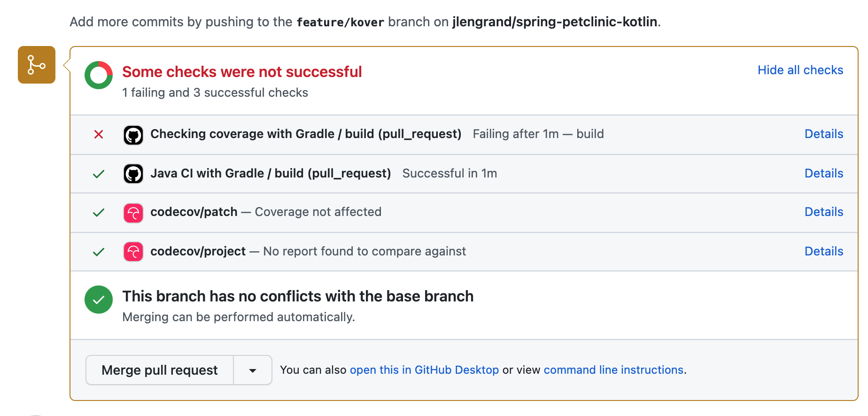Open the merge options dropdown arrow
This screenshot has width=868, height=416.
click(252, 370)
